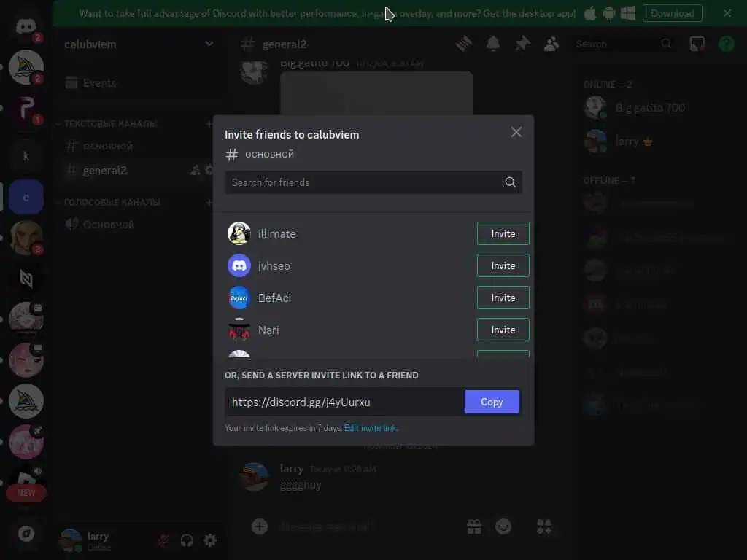Open User Settings gear icon
Viewport: 747px width, 560px height.
(x=210, y=540)
